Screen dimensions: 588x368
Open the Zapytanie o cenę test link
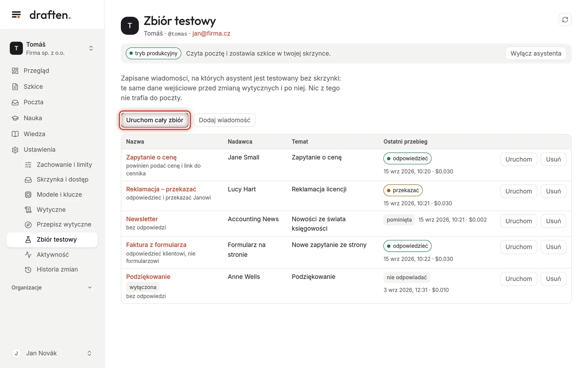(x=151, y=157)
